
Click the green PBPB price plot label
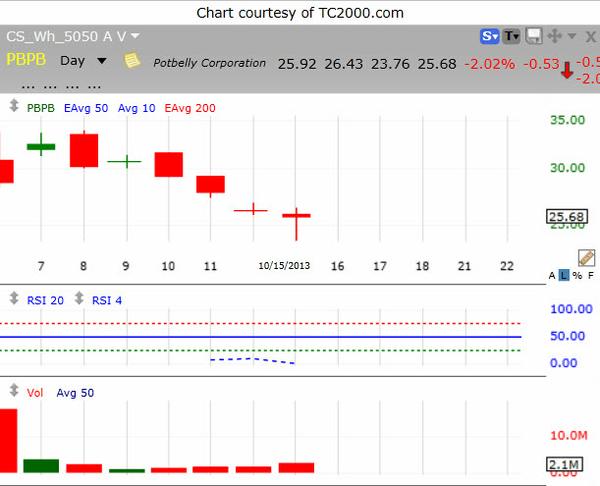click(x=41, y=108)
